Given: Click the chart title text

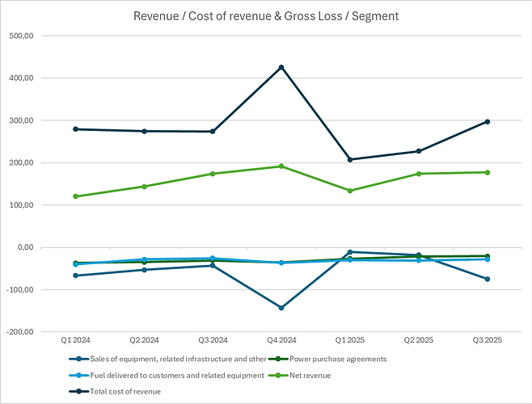Looking at the screenshot, I should [266, 16].
